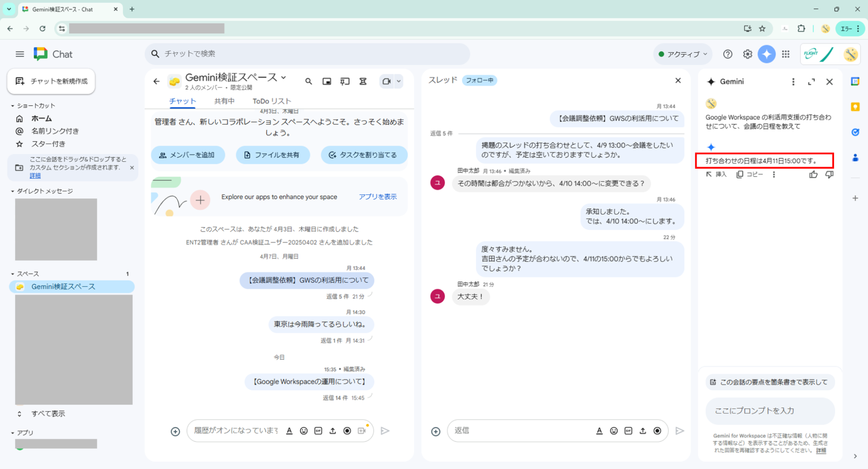The width and height of the screenshot is (868, 469).
Task: Collapse the ショートカット section
Action: click(x=13, y=106)
